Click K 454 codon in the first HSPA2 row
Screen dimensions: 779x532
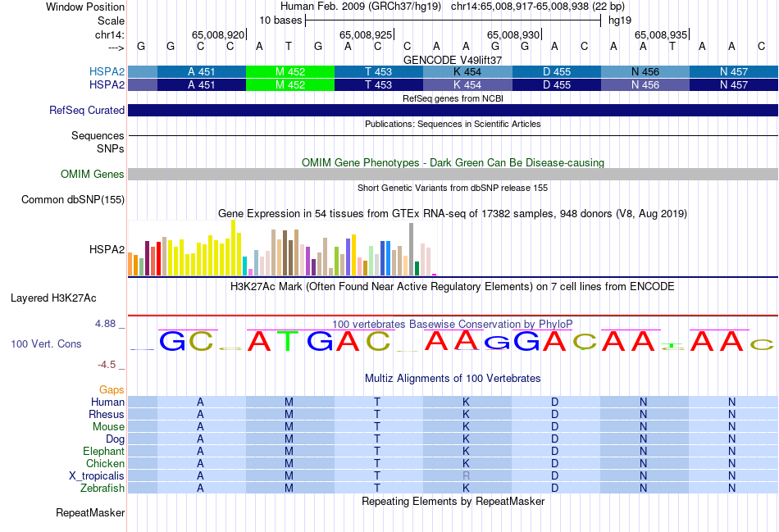tap(467, 72)
